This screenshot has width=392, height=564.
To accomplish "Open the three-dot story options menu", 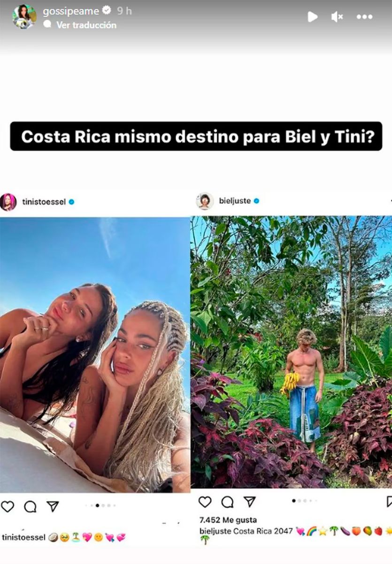I will 364,17.
